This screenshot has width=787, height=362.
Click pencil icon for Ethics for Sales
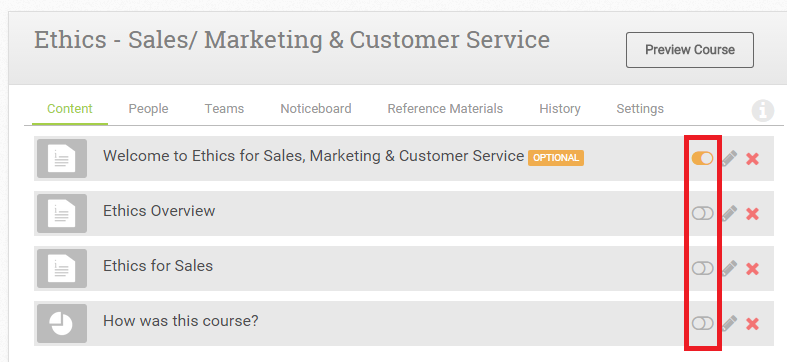729,269
